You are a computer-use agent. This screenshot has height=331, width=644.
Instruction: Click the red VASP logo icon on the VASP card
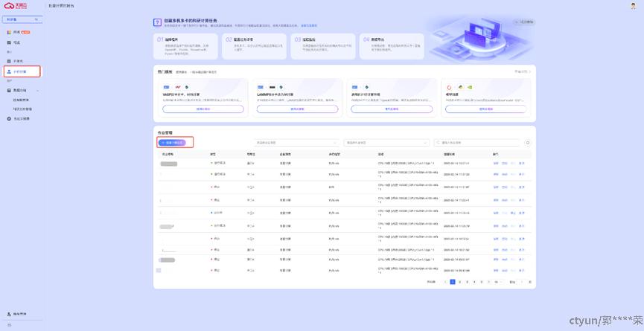click(178, 87)
